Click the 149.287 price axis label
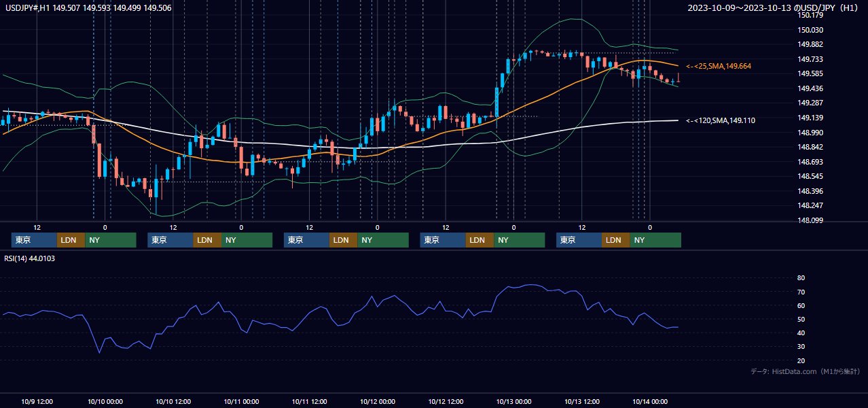868x408 pixels. click(x=810, y=103)
